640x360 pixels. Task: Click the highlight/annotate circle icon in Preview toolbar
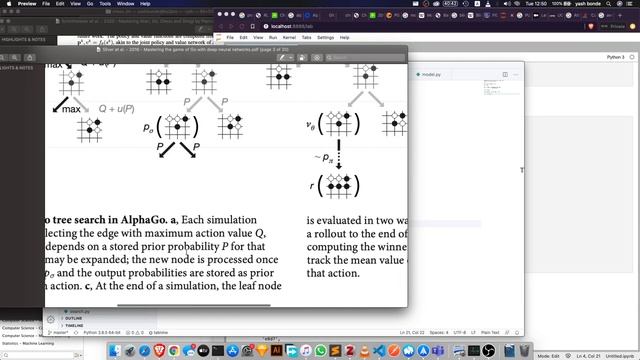[x=317, y=58]
